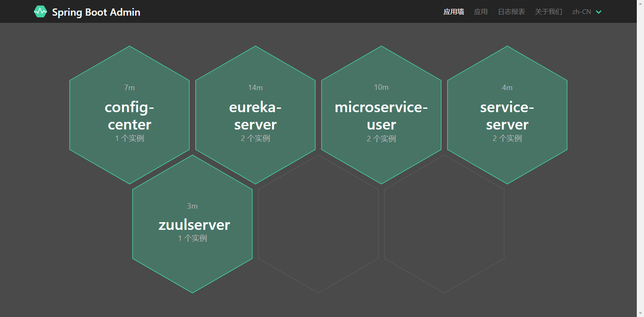Open the 关于我们 nav item
This screenshot has width=644, height=317.
click(549, 12)
